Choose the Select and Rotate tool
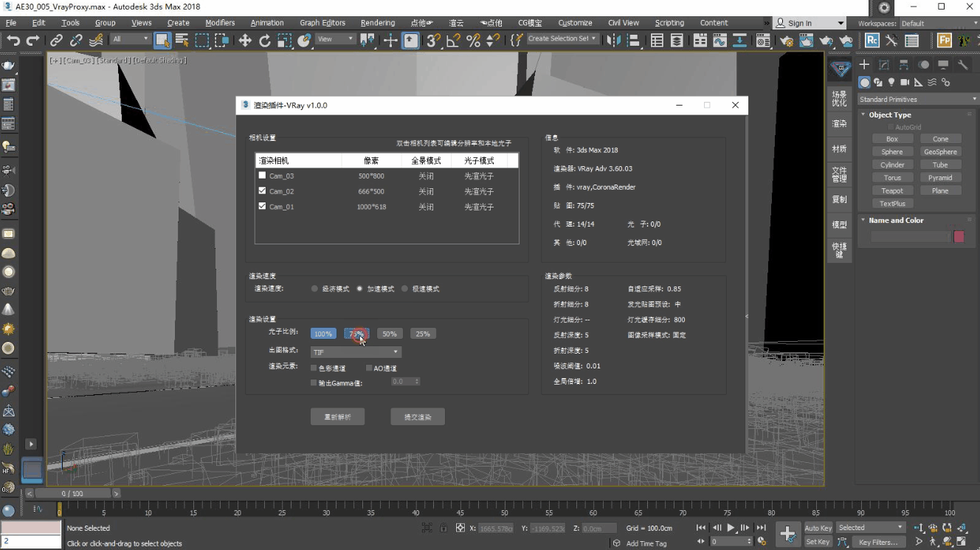 pos(265,40)
